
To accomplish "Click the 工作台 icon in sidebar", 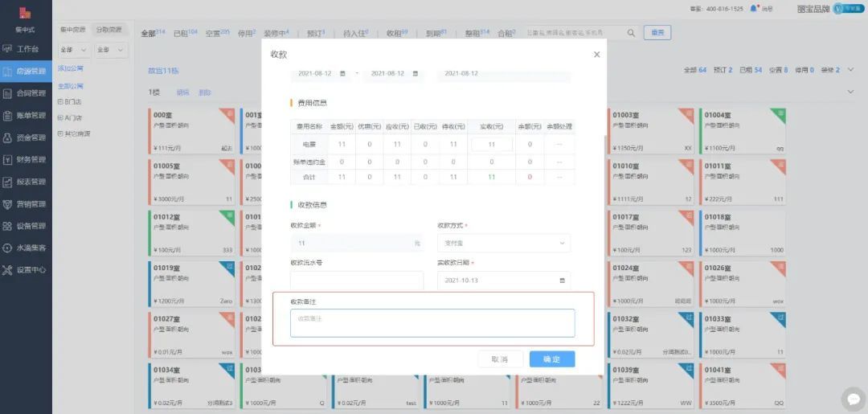I will tap(7, 49).
